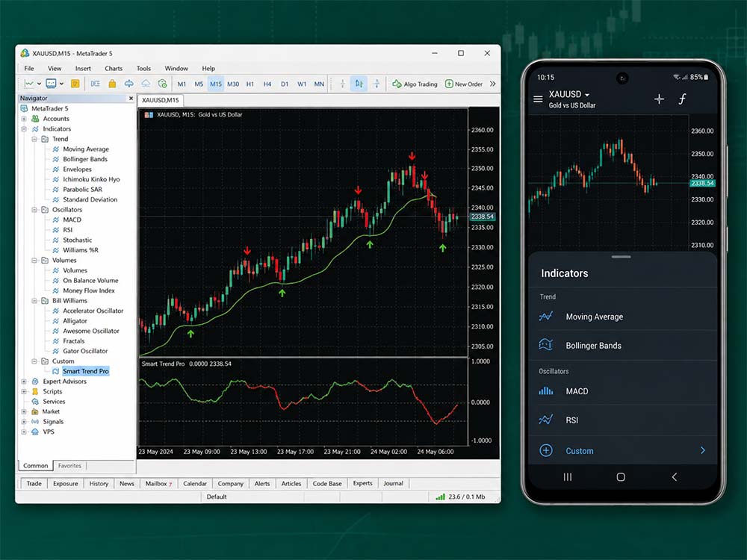Image resolution: width=747 pixels, height=560 pixels.
Task: Open the View menu
Action: tap(55, 68)
